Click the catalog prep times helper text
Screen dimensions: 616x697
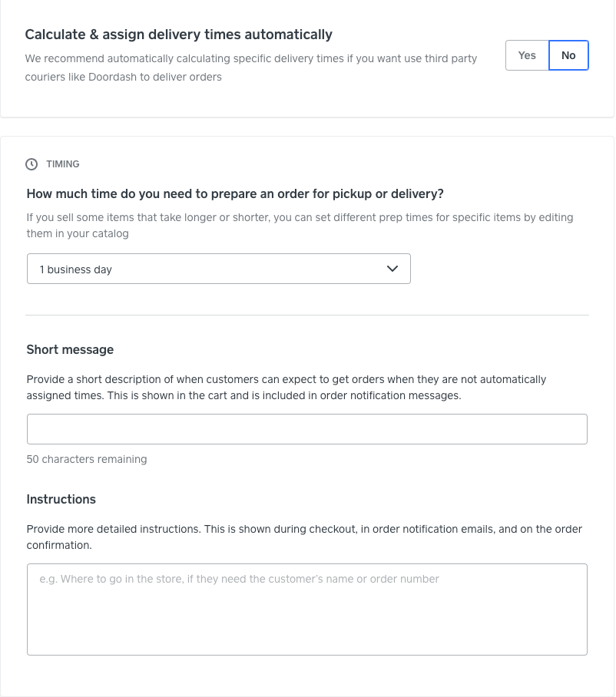[300, 225]
